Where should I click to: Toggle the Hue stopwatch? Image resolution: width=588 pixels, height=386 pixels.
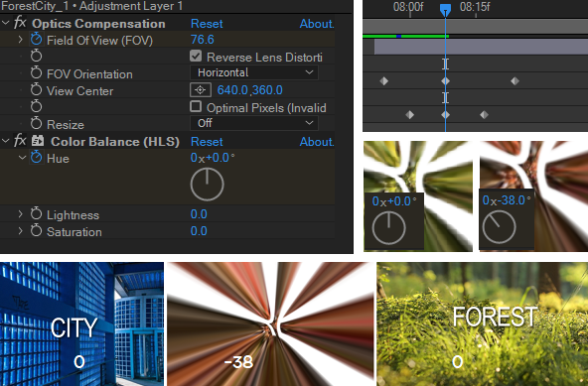pyautogui.click(x=37, y=157)
